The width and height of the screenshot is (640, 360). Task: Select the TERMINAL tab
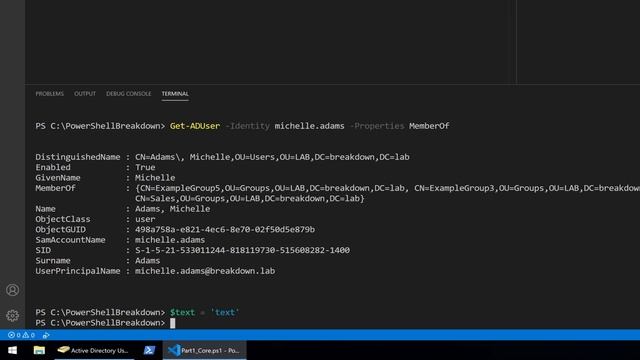point(175,94)
